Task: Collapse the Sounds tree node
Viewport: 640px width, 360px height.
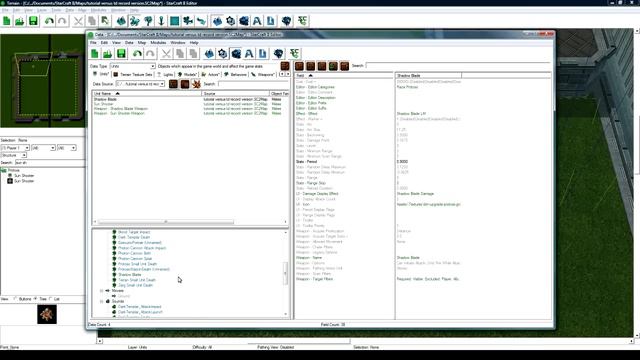Action: click(102, 301)
